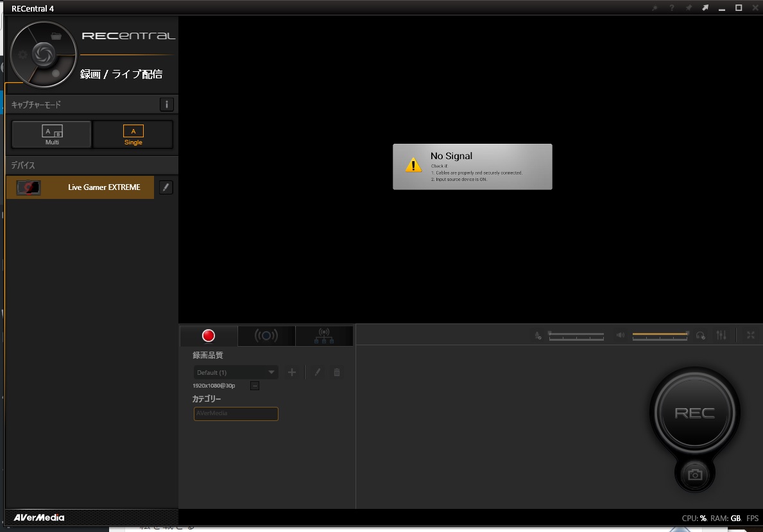
Task: Click the FPS status bar entry
Action: click(752, 519)
